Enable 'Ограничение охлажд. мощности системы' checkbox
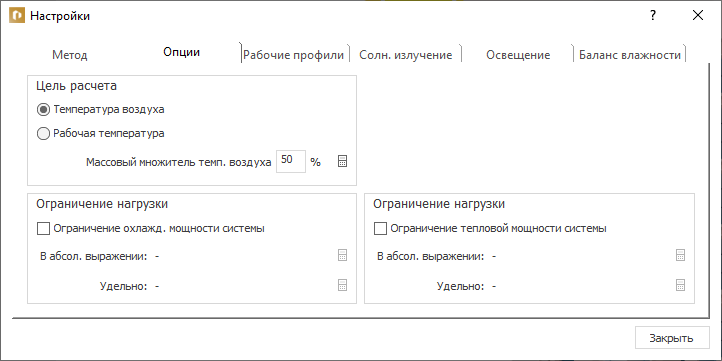This screenshot has height=361, width=722. point(43,228)
